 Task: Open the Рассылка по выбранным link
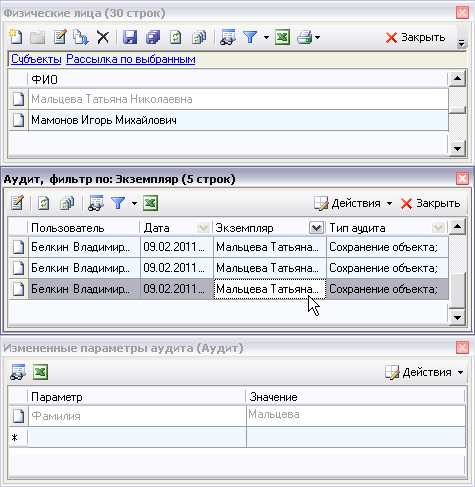point(131,59)
